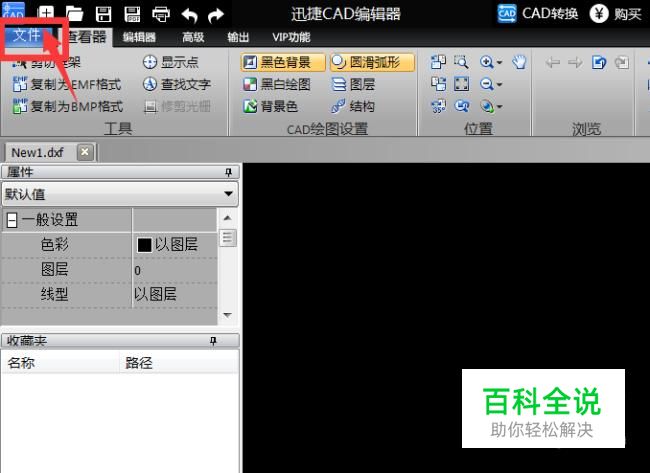Click the previous zoom magnifier icon
The height and width of the screenshot is (473, 650).
tap(461, 106)
